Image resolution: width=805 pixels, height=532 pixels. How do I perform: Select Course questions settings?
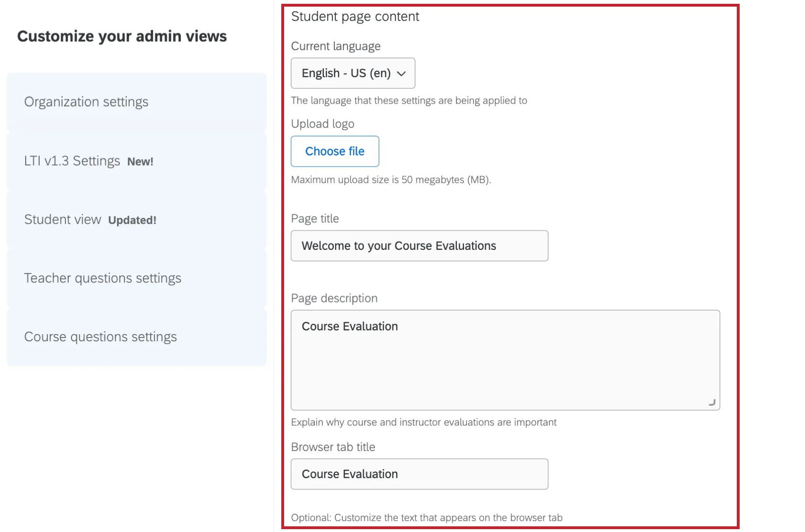100,337
